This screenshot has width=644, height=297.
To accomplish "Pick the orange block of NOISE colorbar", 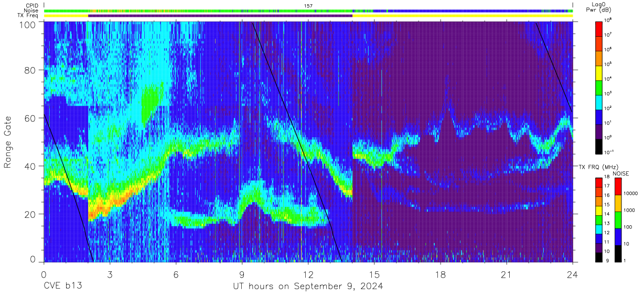I will [x=617, y=203].
